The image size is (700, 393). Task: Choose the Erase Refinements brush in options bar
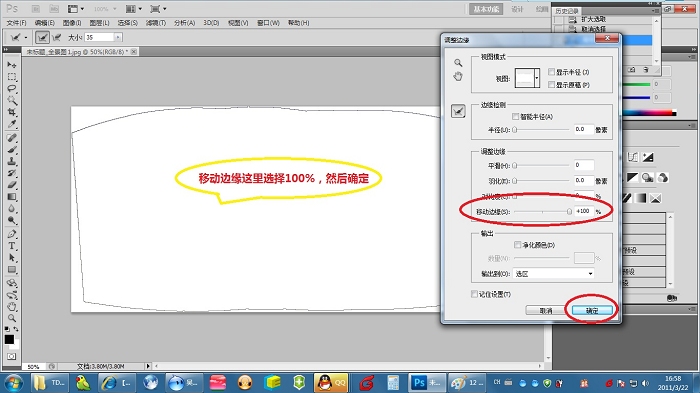[57, 38]
